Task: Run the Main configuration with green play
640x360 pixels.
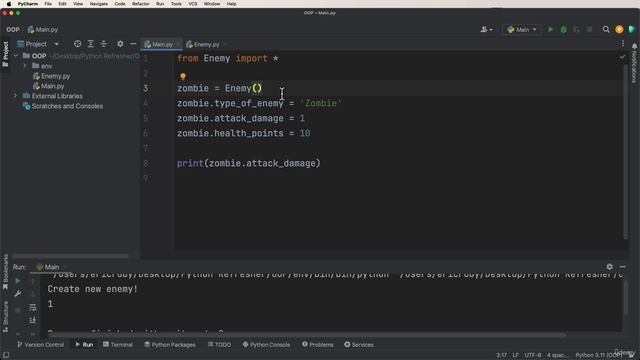Action: point(551,29)
